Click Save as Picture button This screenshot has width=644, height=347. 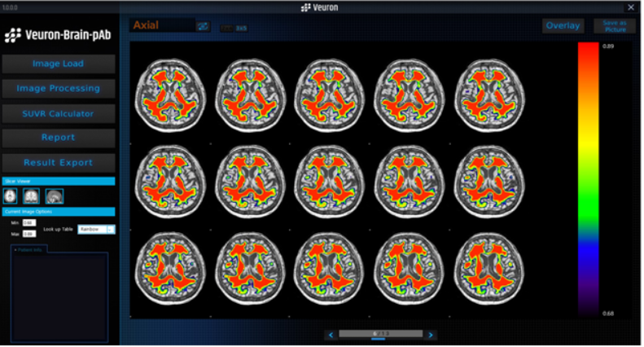point(615,26)
